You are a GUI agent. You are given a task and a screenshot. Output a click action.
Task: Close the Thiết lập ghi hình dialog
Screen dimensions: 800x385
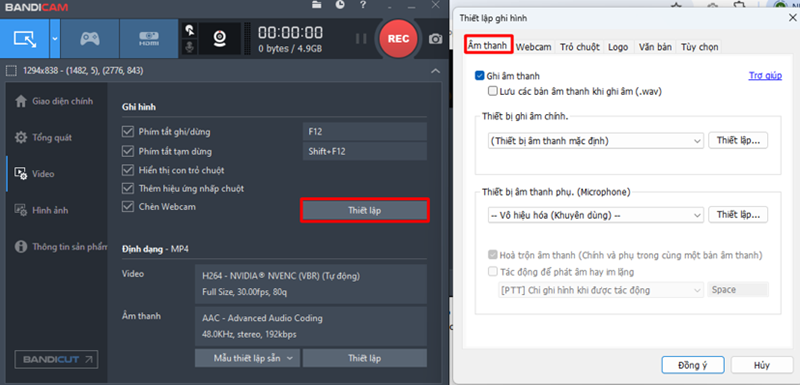pyautogui.click(x=793, y=18)
